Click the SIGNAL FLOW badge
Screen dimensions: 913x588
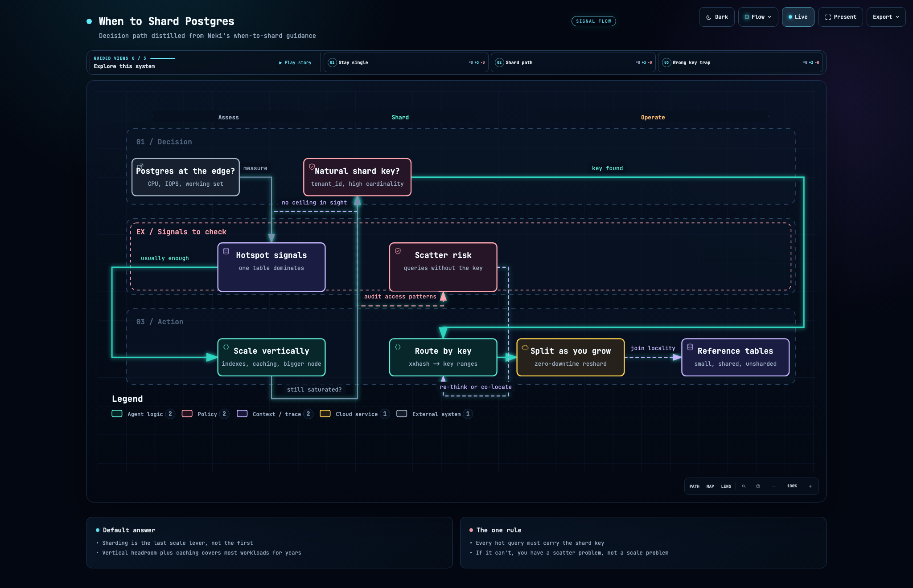593,21
